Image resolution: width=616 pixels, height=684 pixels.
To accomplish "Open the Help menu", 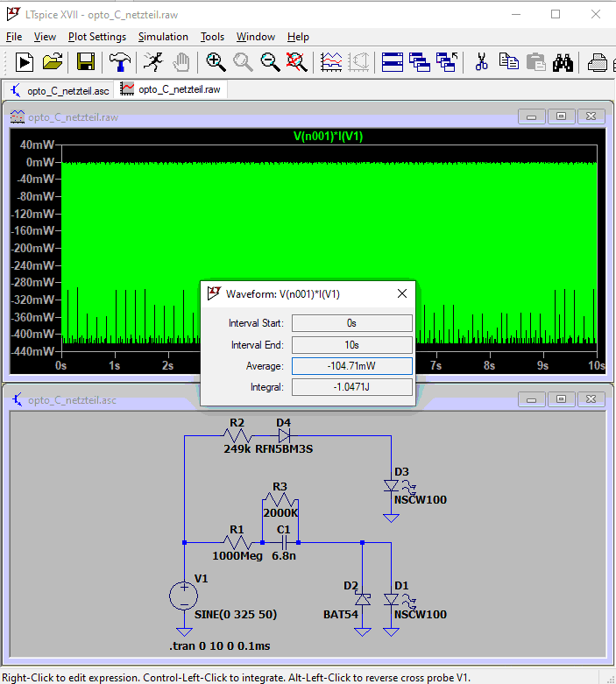I will [298, 37].
